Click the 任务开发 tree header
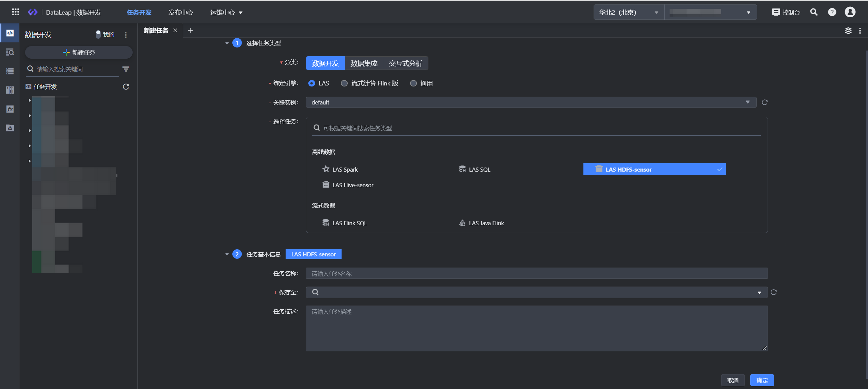 45,87
